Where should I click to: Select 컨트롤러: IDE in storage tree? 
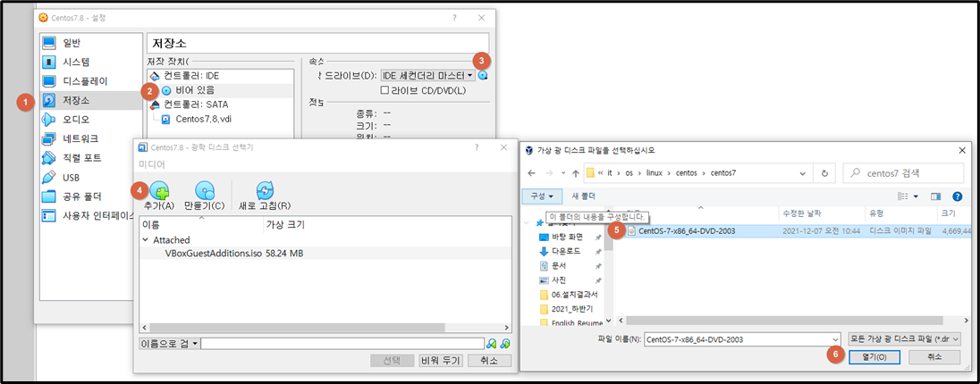pyautogui.click(x=191, y=76)
